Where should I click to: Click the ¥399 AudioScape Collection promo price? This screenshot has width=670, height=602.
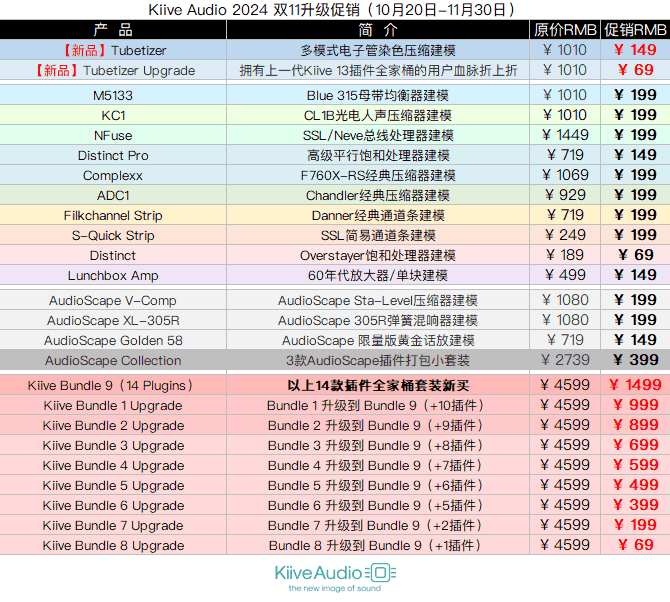(x=635, y=360)
